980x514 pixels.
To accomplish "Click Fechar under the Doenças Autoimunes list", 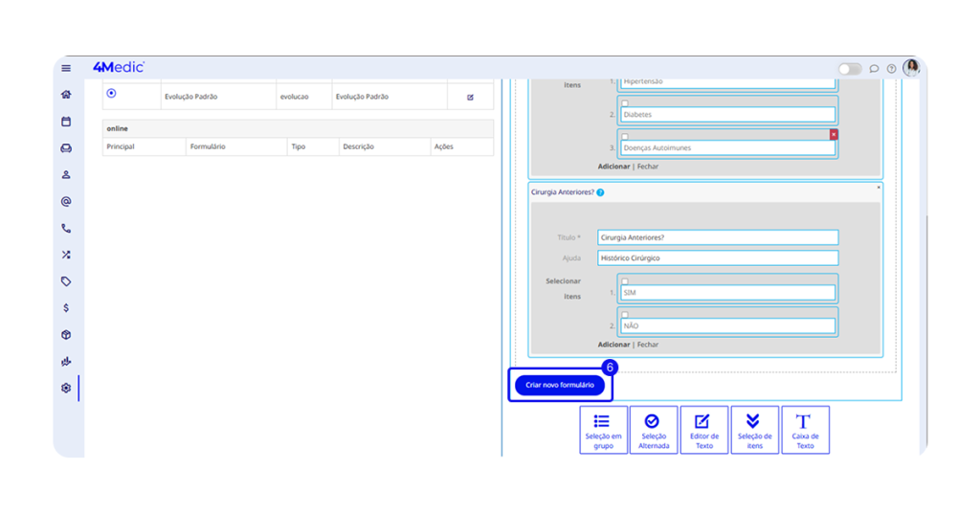I will point(648,167).
